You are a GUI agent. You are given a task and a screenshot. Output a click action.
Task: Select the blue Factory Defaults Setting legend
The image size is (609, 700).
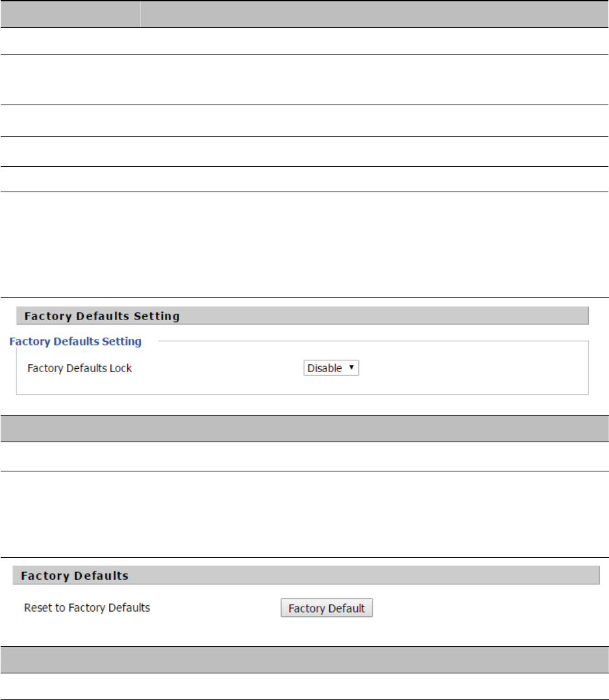pos(75,340)
